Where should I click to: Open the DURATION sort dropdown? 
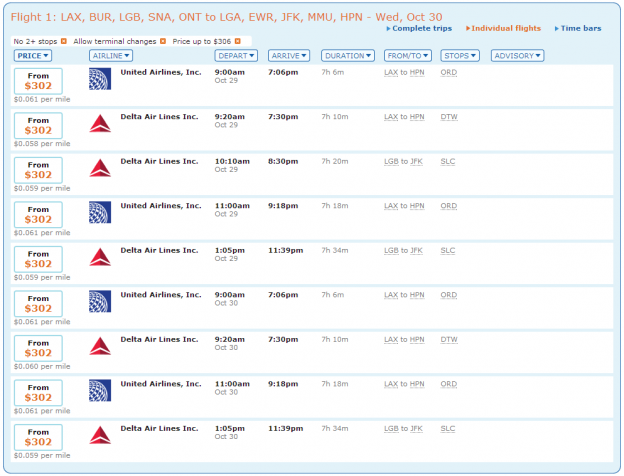[x=348, y=56]
